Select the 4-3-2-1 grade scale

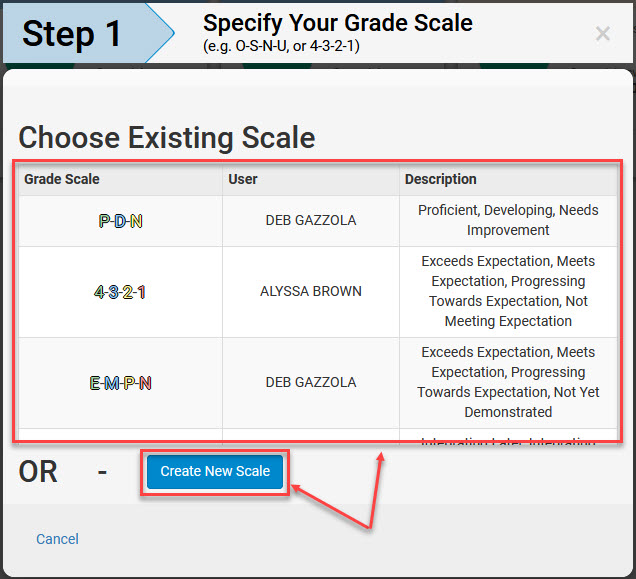tap(120, 292)
